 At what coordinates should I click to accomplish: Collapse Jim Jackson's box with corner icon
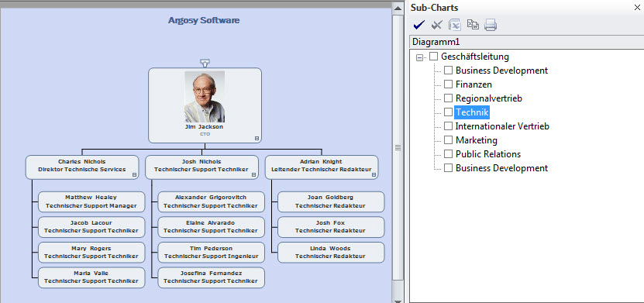click(x=257, y=139)
